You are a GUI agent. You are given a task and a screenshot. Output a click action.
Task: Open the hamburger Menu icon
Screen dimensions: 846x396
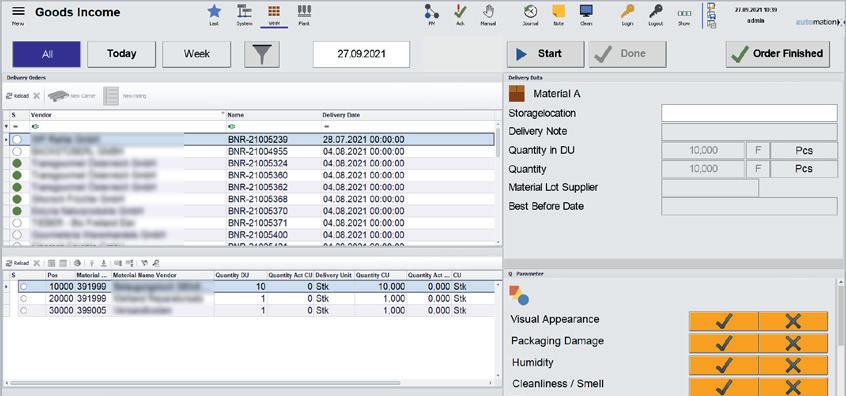(18, 12)
